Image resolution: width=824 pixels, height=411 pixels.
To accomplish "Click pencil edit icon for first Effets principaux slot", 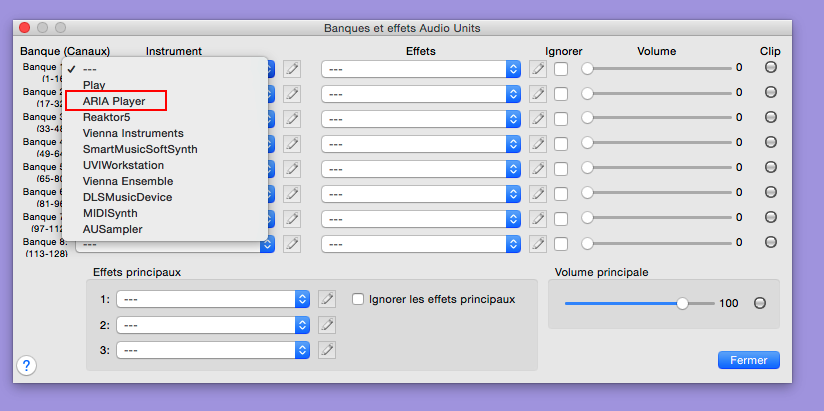I will point(327,299).
